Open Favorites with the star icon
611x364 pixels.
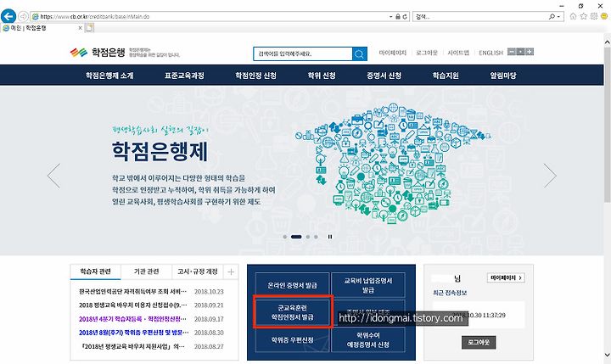[x=583, y=16]
